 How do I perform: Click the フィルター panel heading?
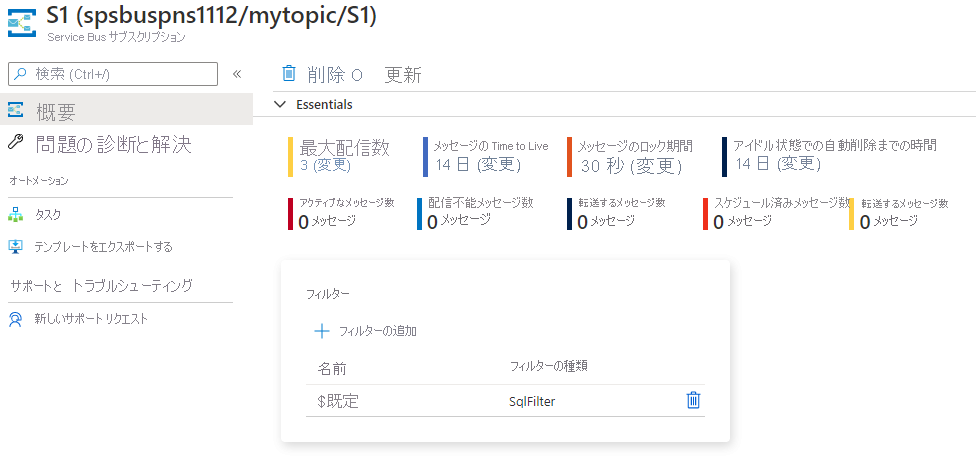coord(328,294)
